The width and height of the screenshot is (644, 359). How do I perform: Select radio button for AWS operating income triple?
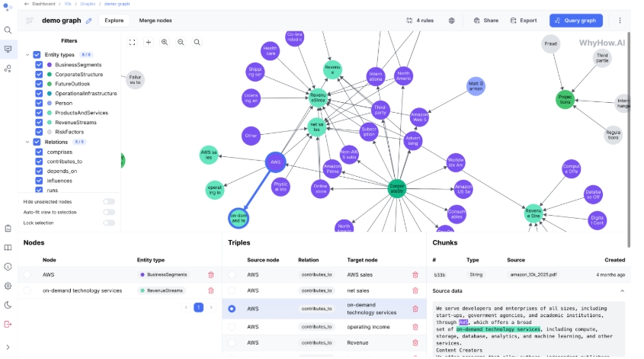pos(232,327)
